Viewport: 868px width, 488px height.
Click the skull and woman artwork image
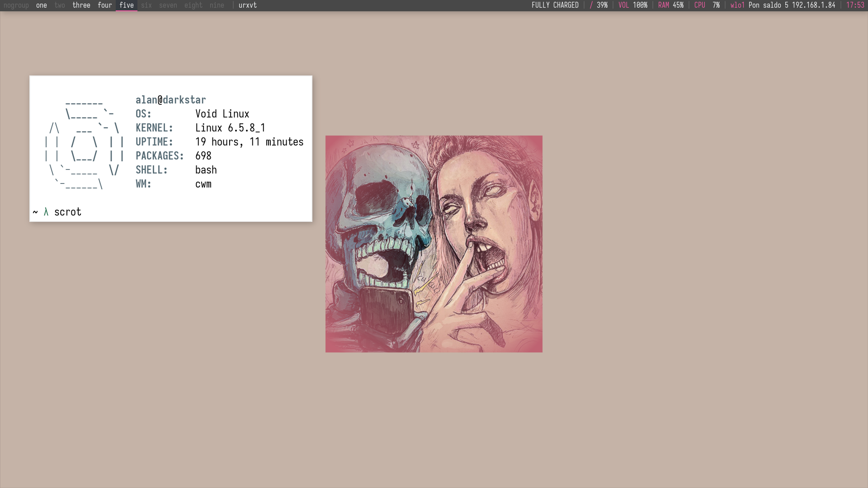[x=434, y=244]
